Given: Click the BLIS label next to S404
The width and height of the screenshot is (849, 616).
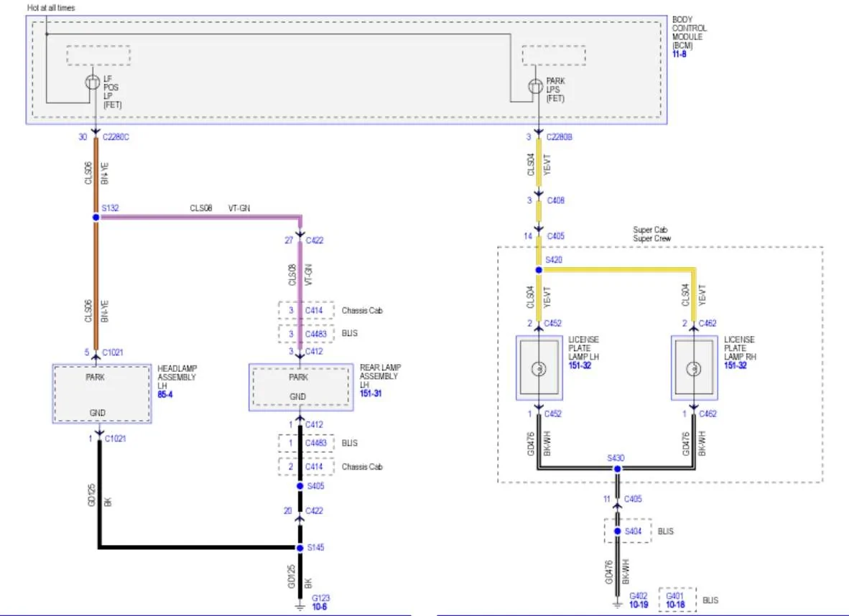Looking at the screenshot, I should [665, 531].
